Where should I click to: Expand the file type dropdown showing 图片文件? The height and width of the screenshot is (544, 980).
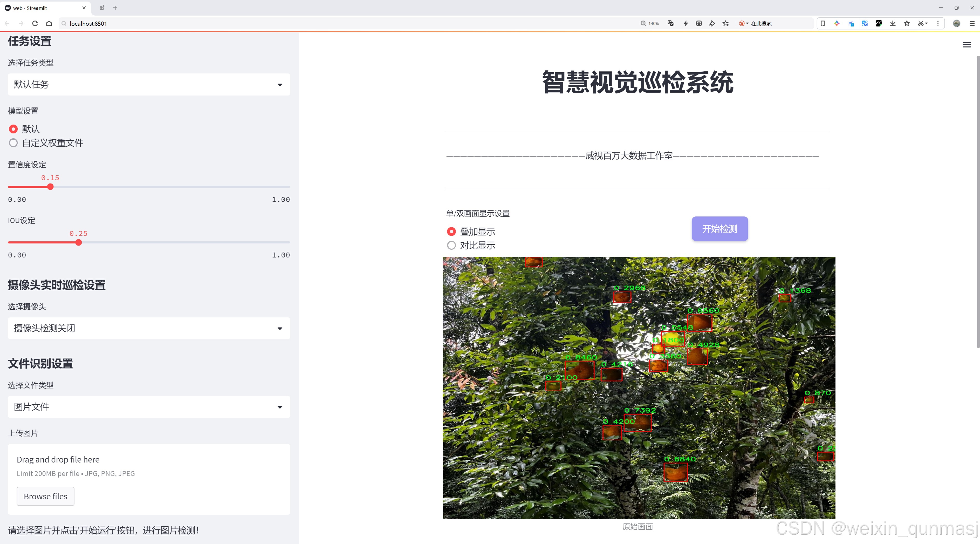coord(149,407)
